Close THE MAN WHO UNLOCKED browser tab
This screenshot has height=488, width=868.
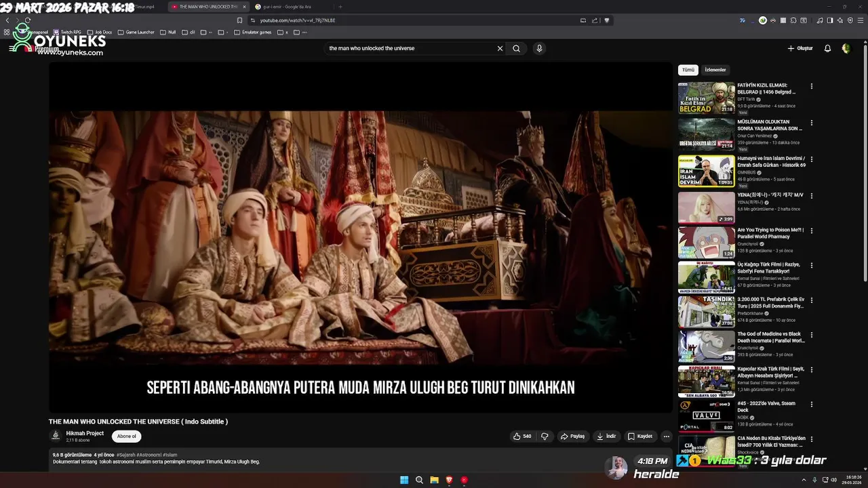(244, 7)
